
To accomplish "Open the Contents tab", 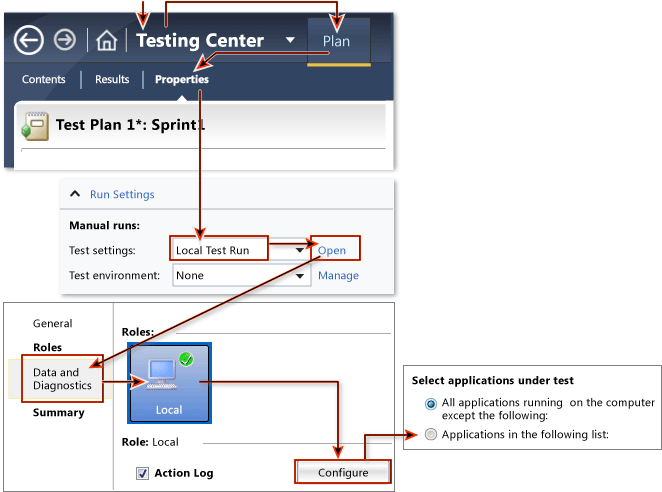I will coord(44,79).
